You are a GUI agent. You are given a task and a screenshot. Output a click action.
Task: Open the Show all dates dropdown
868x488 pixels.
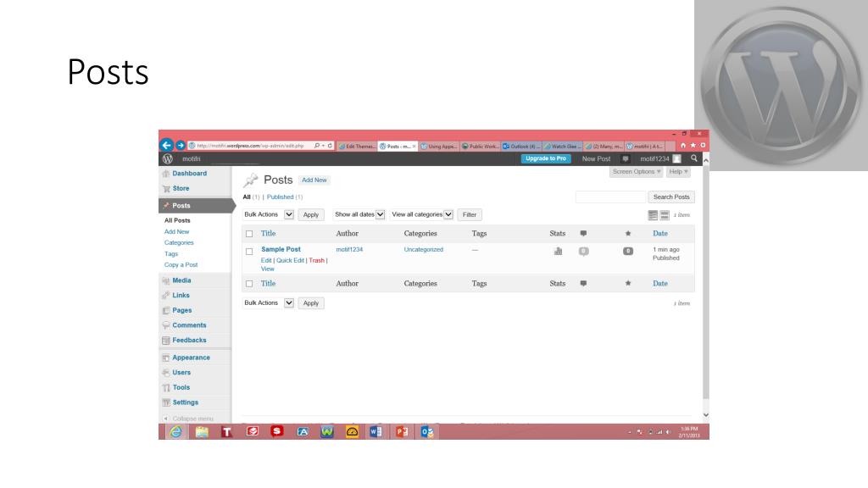tap(359, 214)
